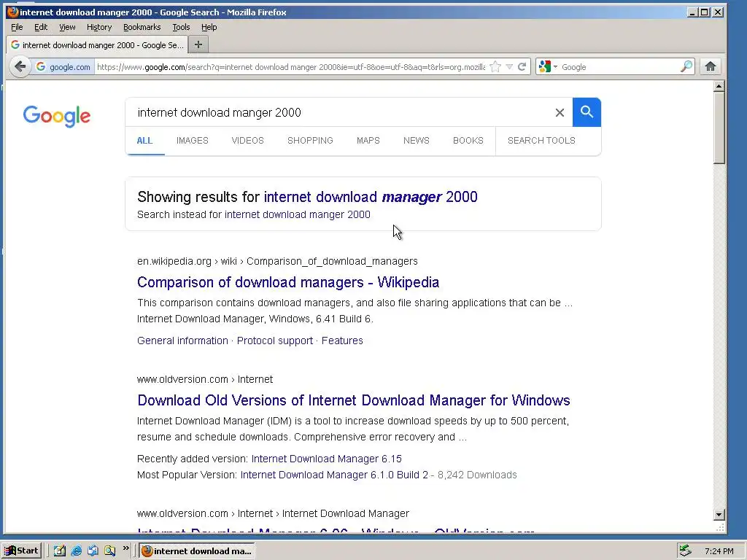Switch to NEWS results tab
This screenshot has height=560, width=747.
[417, 141]
